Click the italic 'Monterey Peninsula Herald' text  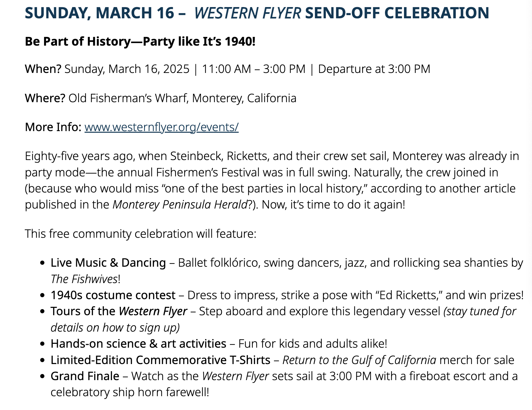(x=179, y=205)
